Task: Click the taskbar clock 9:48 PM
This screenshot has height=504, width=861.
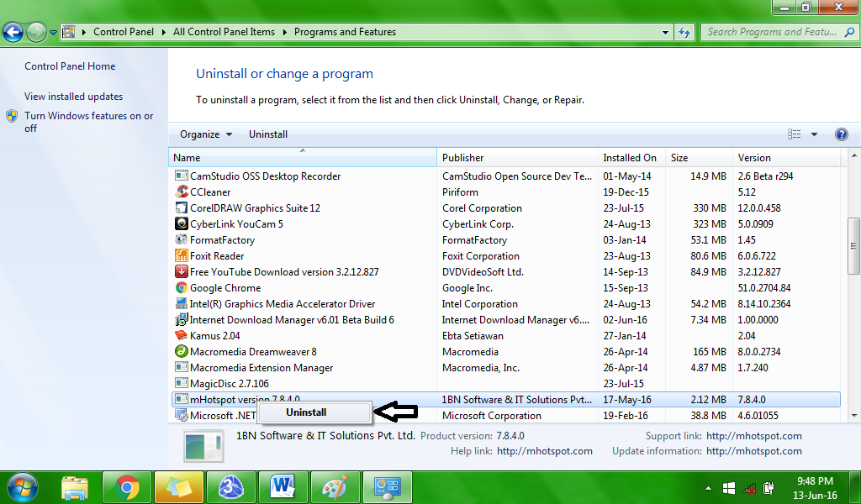Action: click(x=815, y=481)
